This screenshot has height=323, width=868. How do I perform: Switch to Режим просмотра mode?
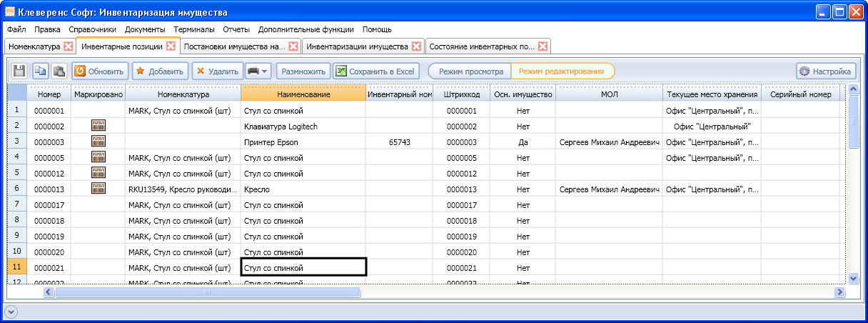[x=470, y=71]
